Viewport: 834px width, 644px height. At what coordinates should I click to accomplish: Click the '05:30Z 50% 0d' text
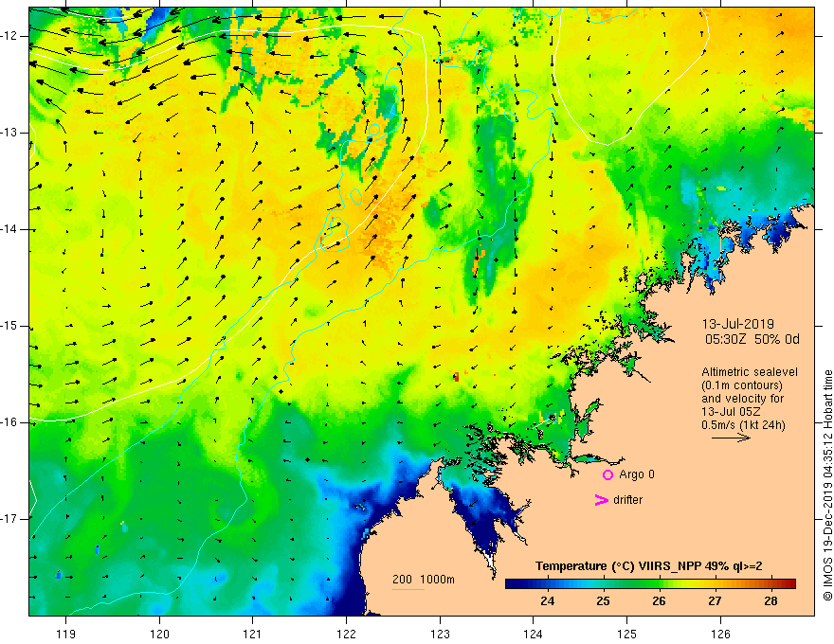click(x=752, y=340)
